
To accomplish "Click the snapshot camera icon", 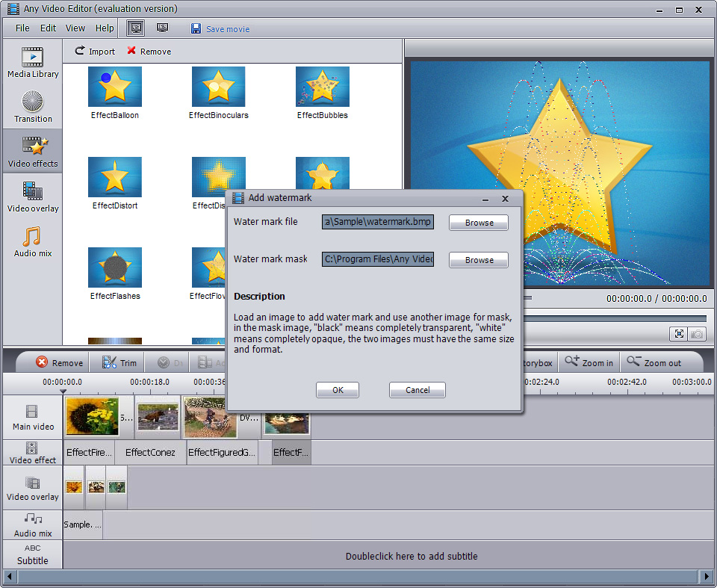I will click(x=697, y=334).
